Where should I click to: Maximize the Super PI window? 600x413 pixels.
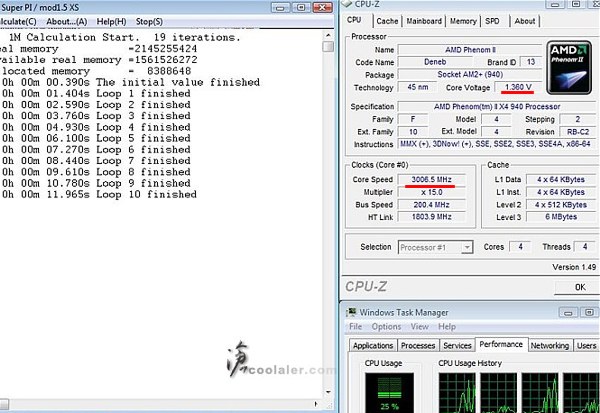click(301, 8)
